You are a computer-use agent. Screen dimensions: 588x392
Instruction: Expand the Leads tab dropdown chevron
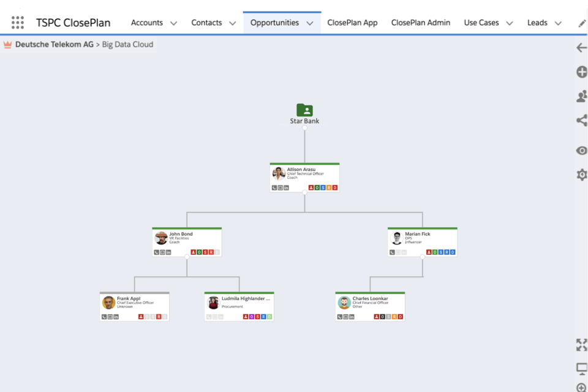(558, 23)
